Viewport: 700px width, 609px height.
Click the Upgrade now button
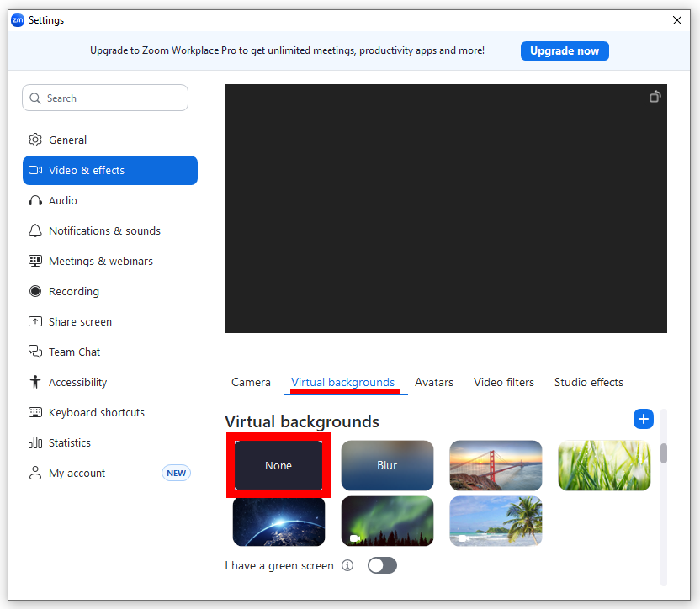click(565, 50)
